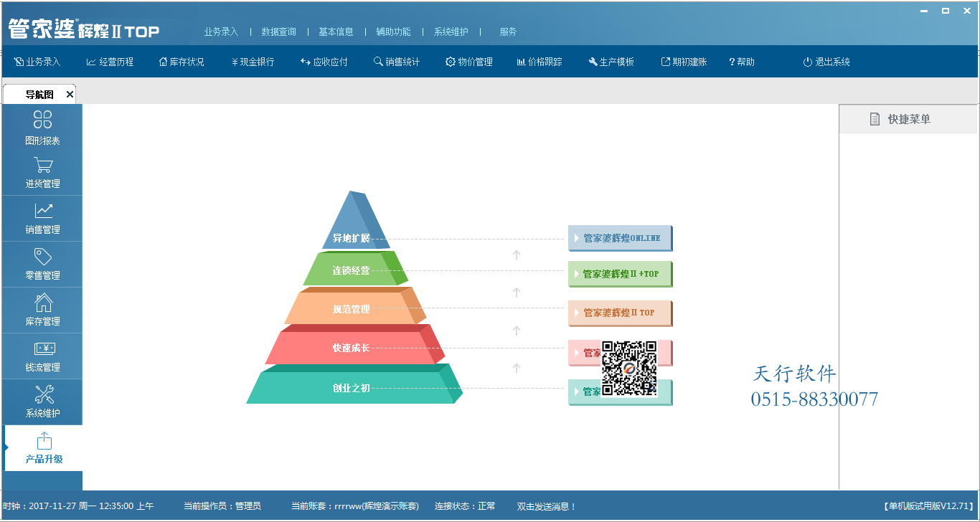This screenshot has width=980, height=522.
Task: Open 物价管理 gear toolbar item
Action: click(x=469, y=62)
